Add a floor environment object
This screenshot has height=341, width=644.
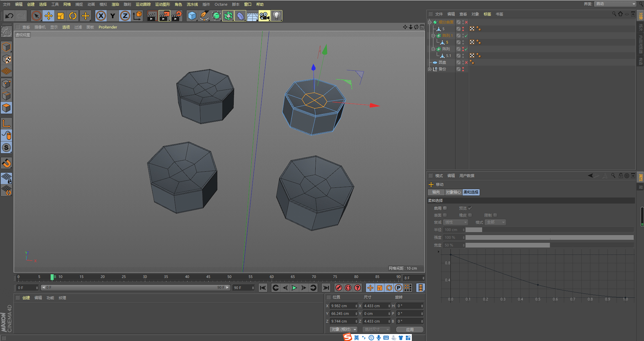point(252,16)
